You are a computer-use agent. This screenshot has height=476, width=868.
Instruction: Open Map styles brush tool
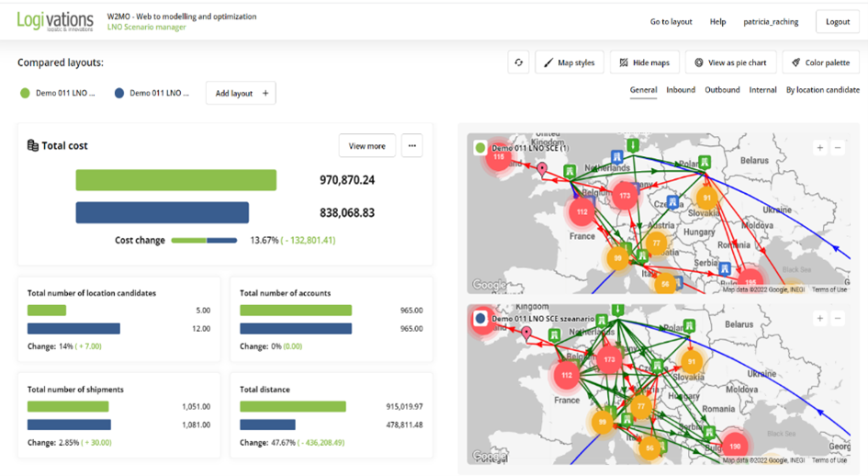pos(569,62)
